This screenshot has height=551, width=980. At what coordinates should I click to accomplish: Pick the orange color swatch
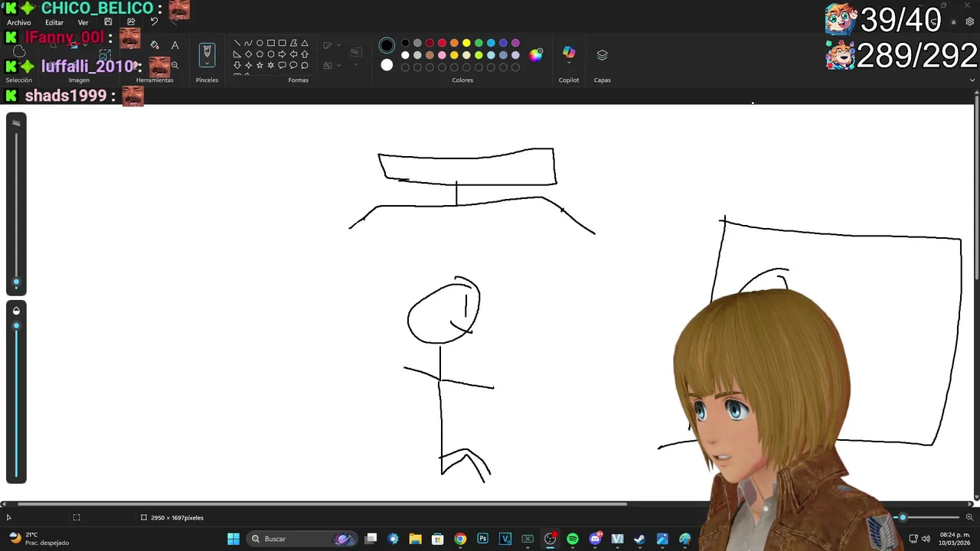[x=454, y=43]
